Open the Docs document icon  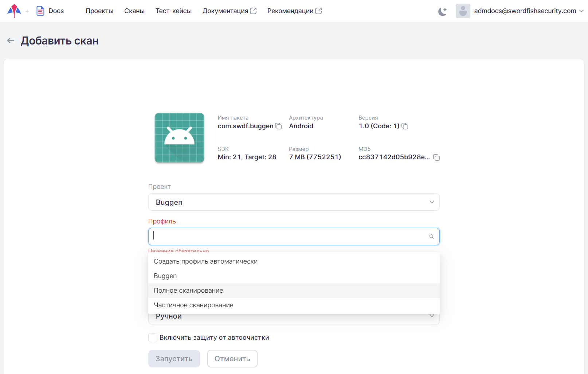(40, 11)
